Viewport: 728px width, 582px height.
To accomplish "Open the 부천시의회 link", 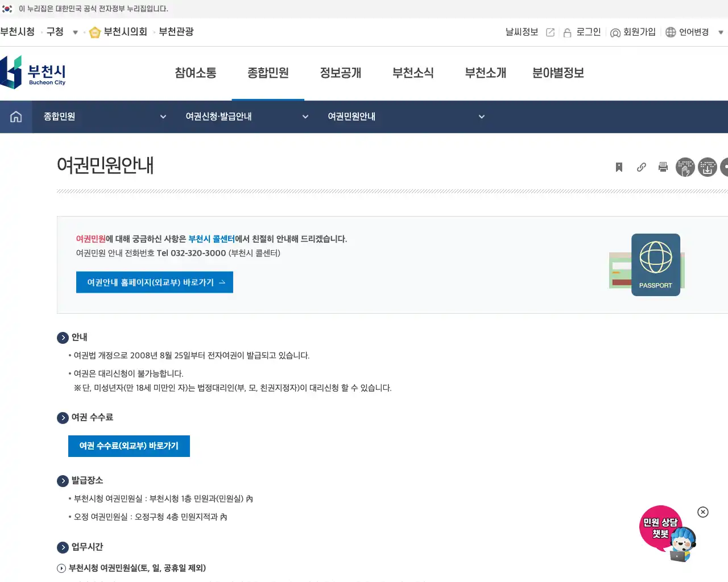I will coord(125,32).
